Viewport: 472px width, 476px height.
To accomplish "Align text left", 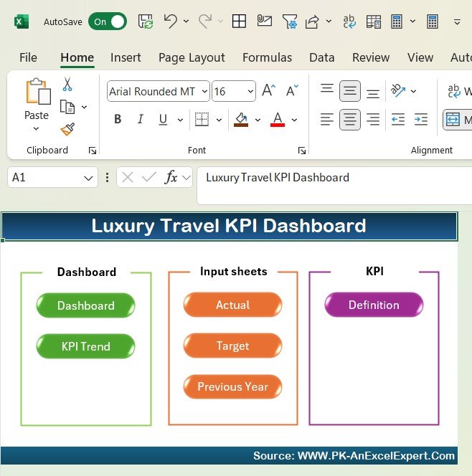I will click(x=327, y=119).
